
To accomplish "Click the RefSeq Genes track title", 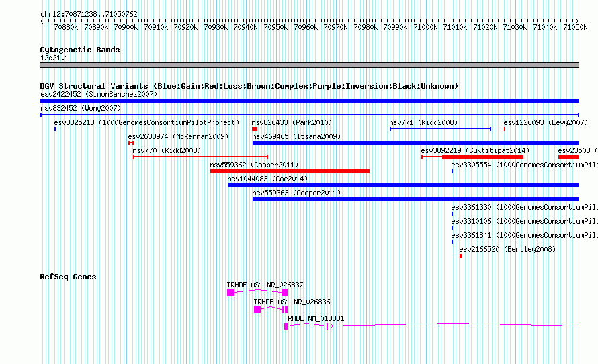I will [68, 277].
